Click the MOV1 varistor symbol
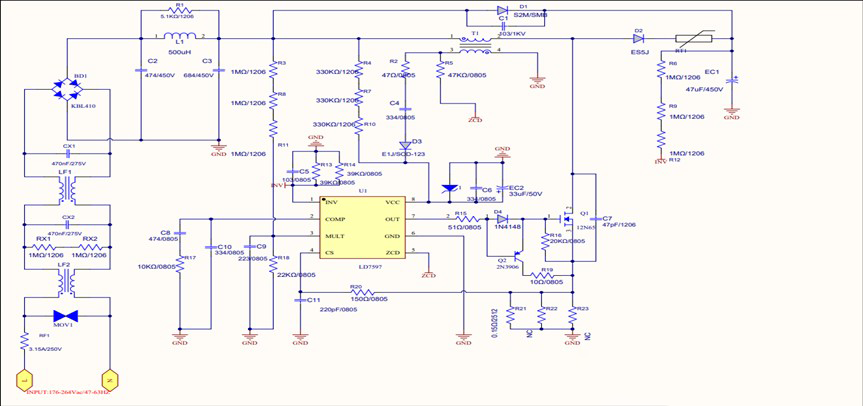Screen dimensions: 863x406 click(65, 316)
